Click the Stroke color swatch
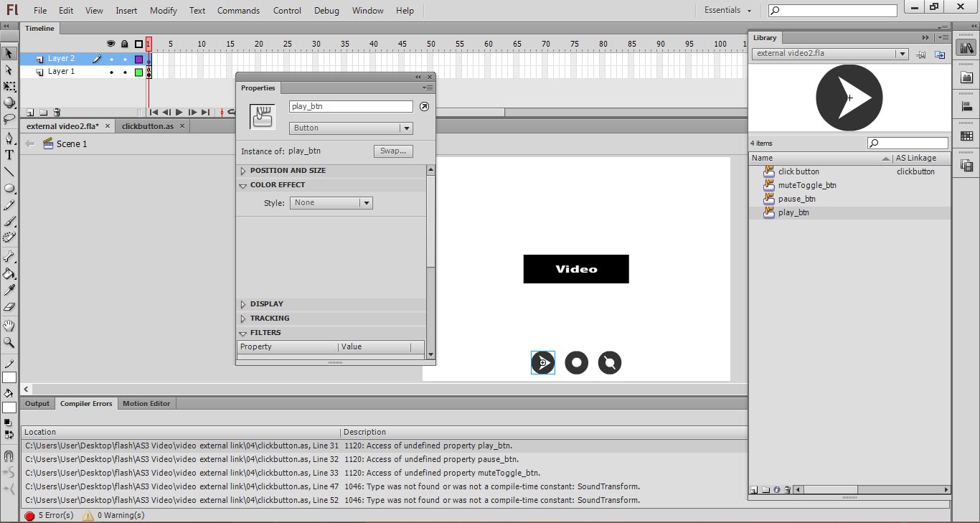 pos(9,377)
